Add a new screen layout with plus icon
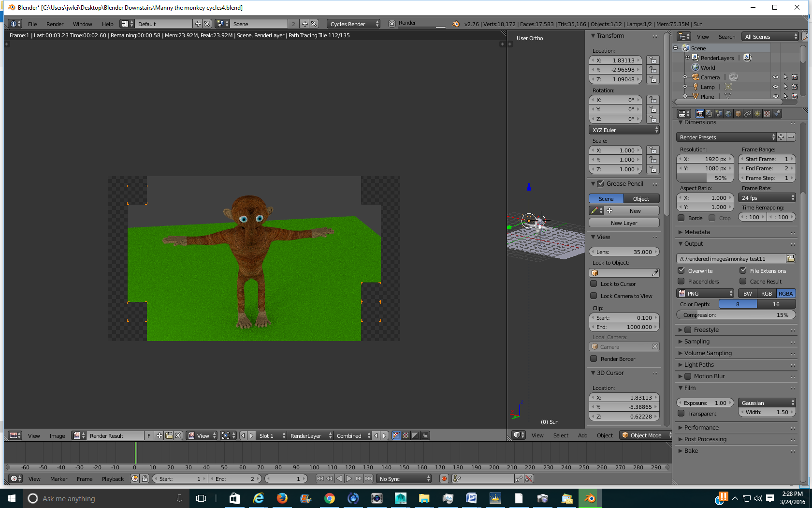This screenshot has width=812, height=508. pyautogui.click(x=198, y=24)
